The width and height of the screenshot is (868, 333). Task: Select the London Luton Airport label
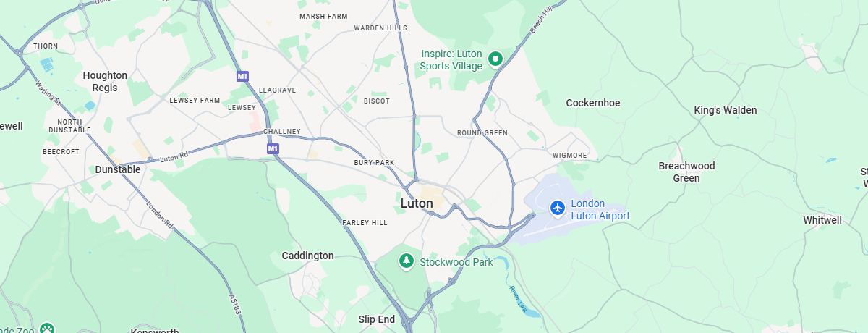[x=600, y=210]
